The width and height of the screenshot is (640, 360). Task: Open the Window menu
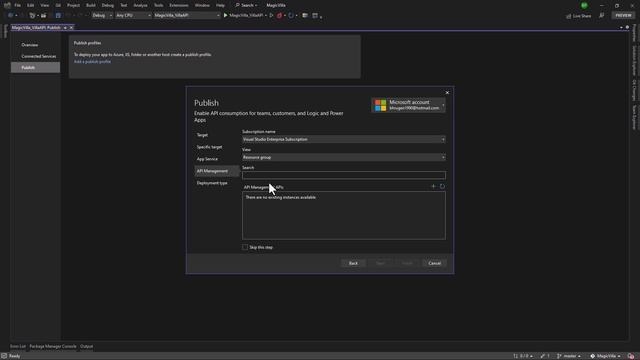tap(202, 5)
